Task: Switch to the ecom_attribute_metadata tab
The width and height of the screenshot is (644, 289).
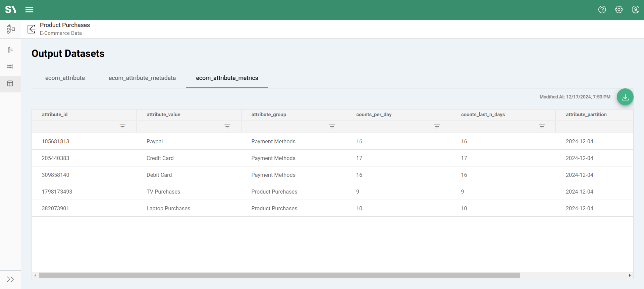Action: click(142, 78)
